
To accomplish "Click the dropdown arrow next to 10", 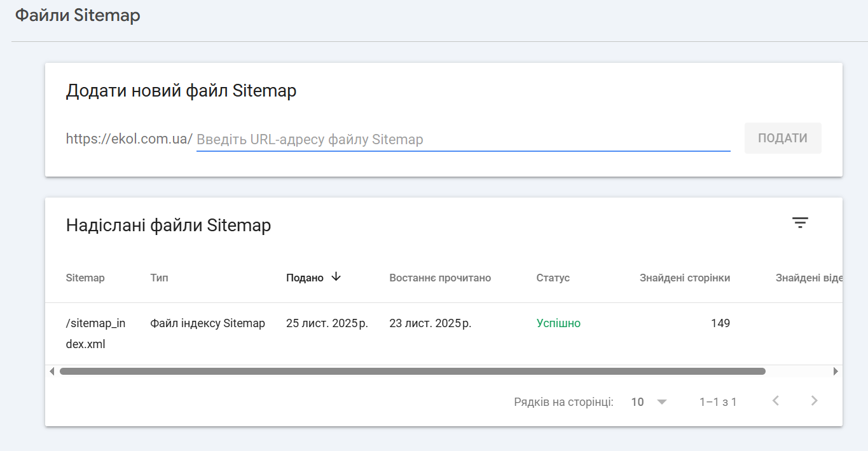I will pyautogui.click(x=661, y=402).
